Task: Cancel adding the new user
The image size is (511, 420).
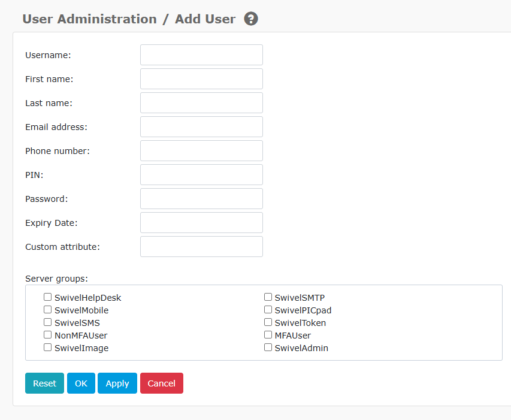Action: (x=161, y=383)
